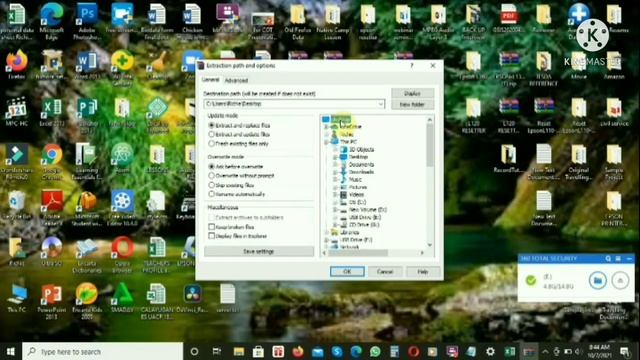This screenshot has width=640, height=360.
Task: Select the Music folder in tree
Action: tap(355, 180)
